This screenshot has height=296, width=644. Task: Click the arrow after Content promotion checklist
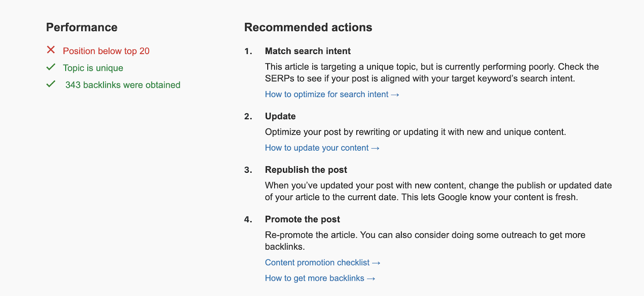376,263
